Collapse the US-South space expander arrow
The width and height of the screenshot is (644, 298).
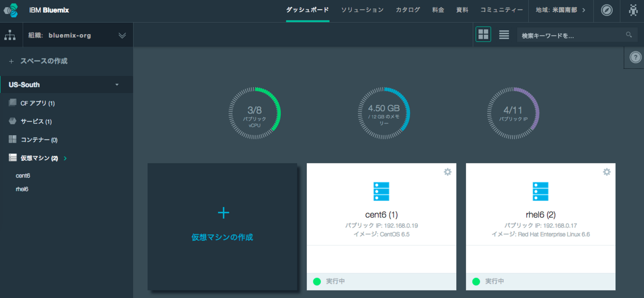(x=117, y=85)
